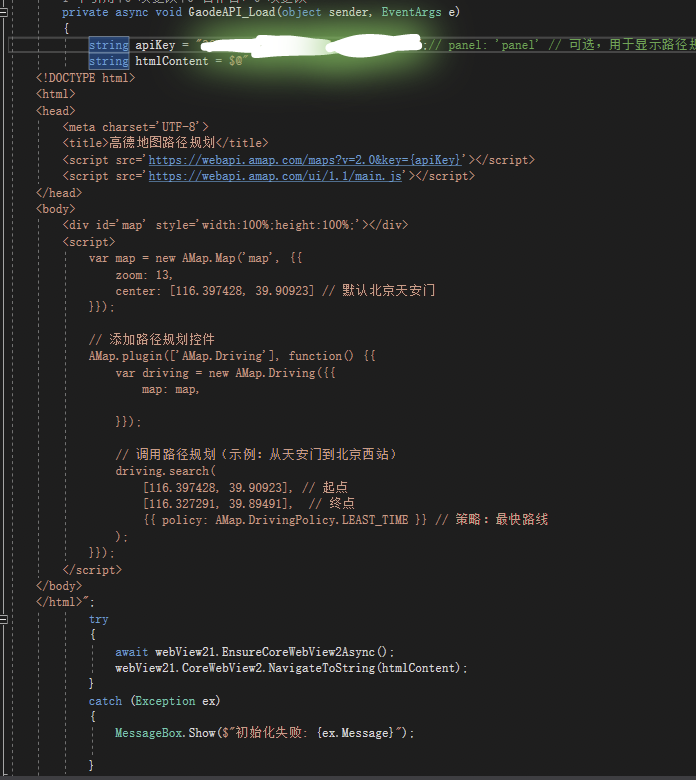The image size is (696, 780).
Task: Click the closing </script> tag near bottom
Action: pos(92,570)
